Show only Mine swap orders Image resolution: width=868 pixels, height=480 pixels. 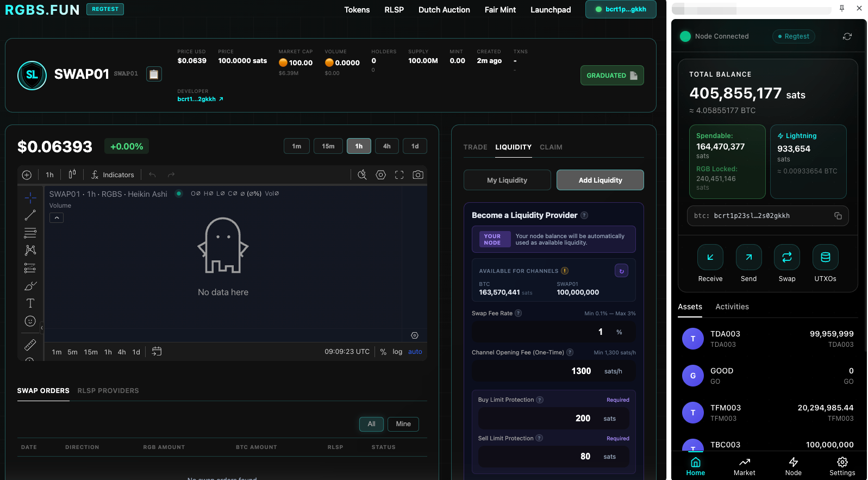(x=403, y=424)
